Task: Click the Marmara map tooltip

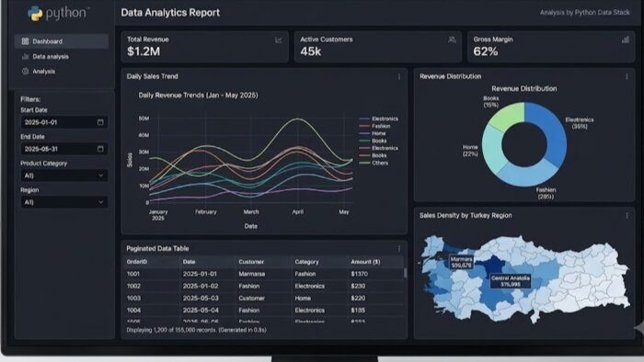Action: coord(461,263)
